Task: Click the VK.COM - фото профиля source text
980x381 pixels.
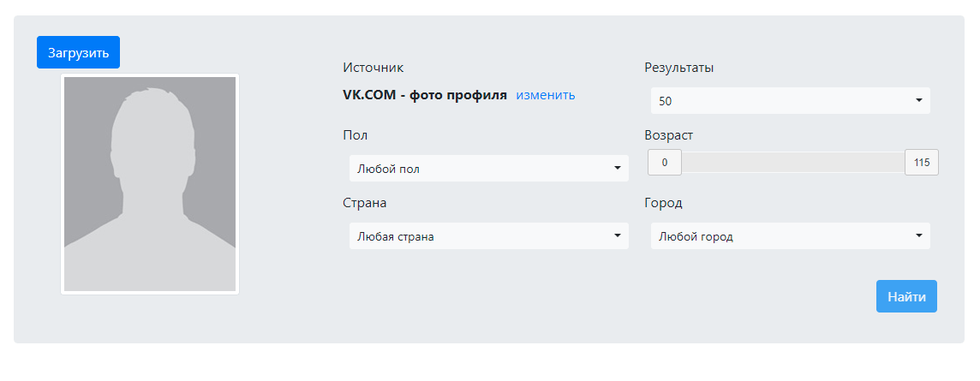Action: (425, 95)
